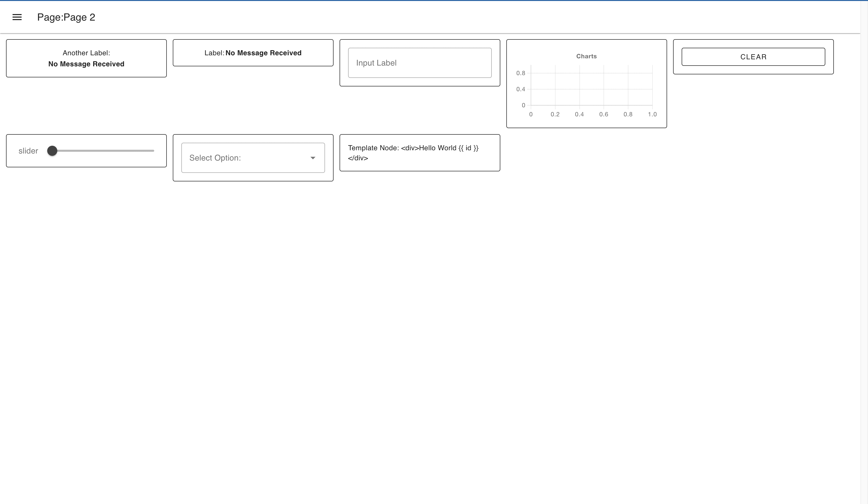Click inside the Input Label text field
This screenshot has width=868, height=504.
click(x=419, y=63)
